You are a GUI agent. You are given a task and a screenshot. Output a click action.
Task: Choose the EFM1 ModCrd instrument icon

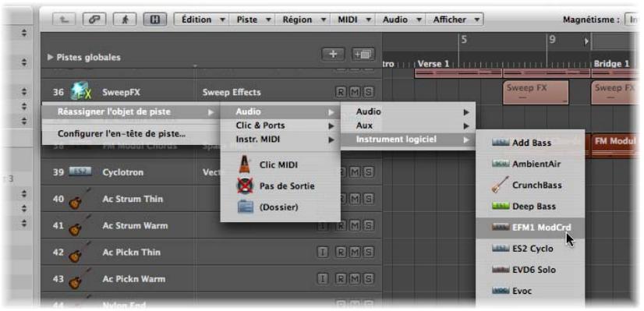(501, 227)
